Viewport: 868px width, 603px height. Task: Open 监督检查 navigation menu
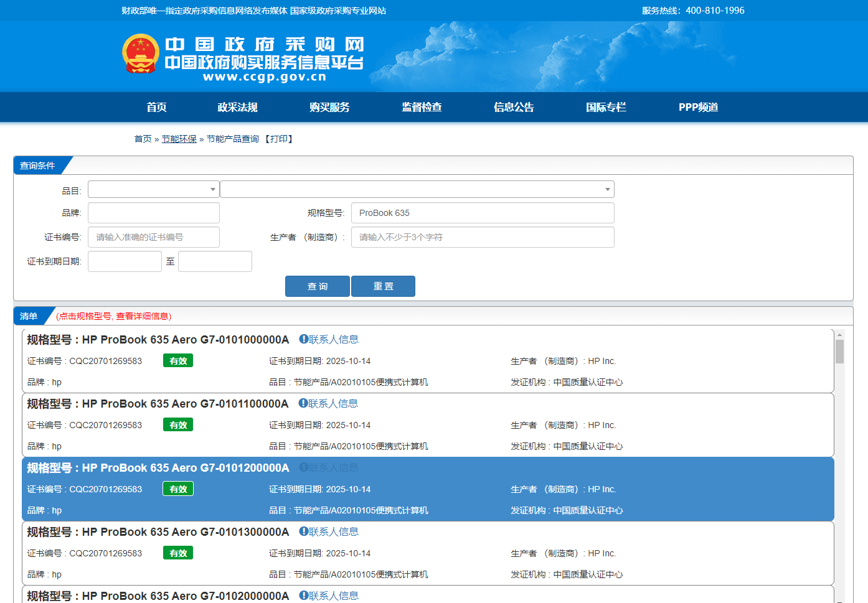tap(422, 107)
